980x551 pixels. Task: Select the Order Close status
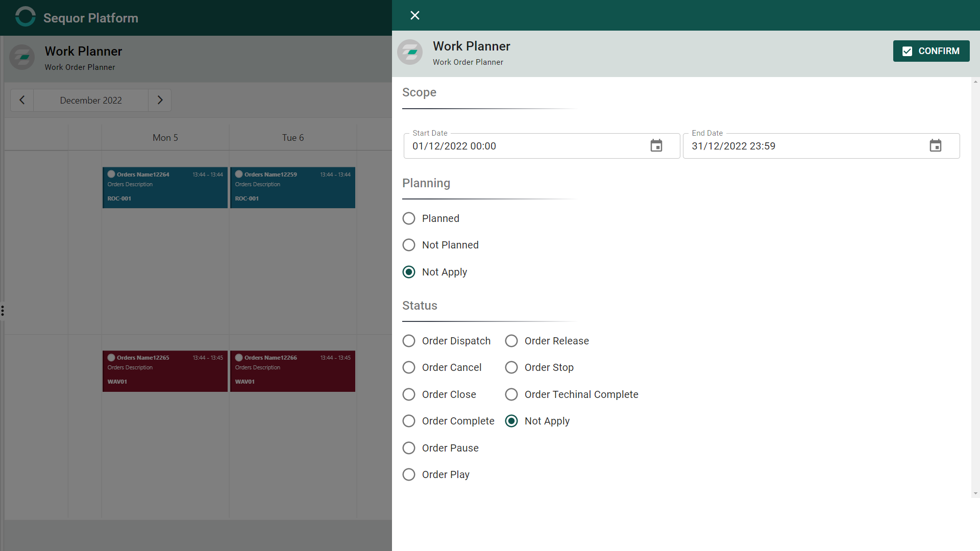(409, 394)
